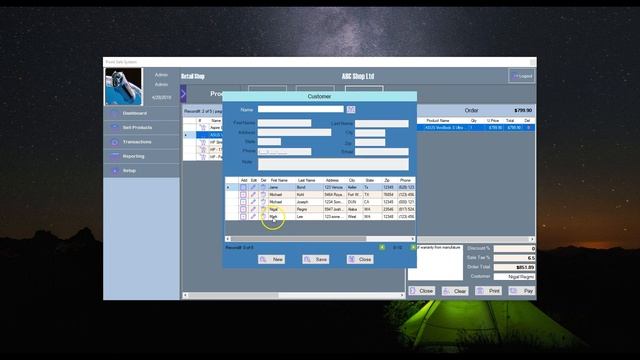Click the cart icon on Apple product row
This screenshot has height=360, width=640.
pos(203,128)
